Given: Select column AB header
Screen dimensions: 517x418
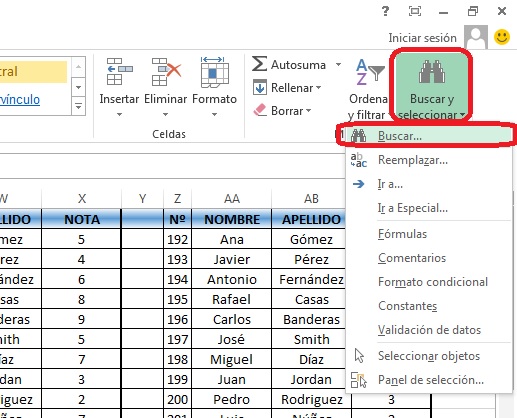Looking at the screenshot, I should tap(311, 199).
